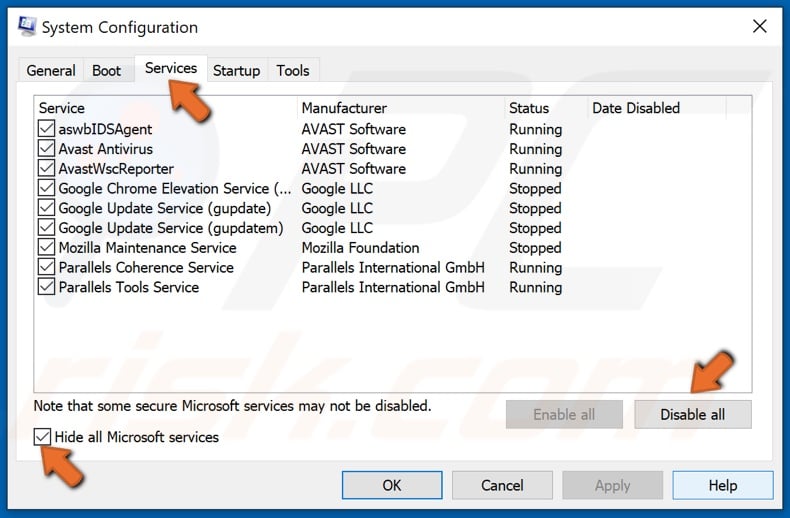The width and height of the screenshot is (790, 518).
Task: Select the AvastWscReporter service name
Action: coord(116,168)
